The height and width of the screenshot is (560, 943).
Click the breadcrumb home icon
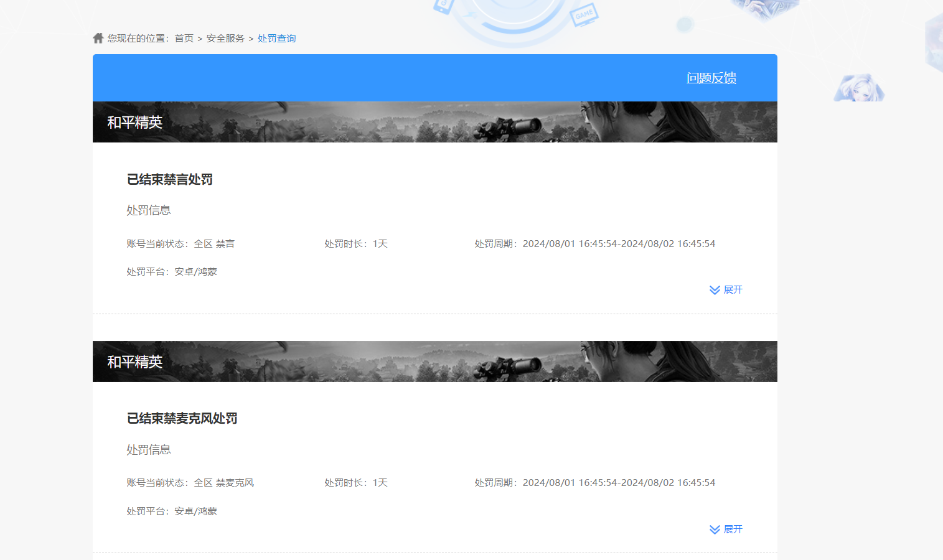98,37
